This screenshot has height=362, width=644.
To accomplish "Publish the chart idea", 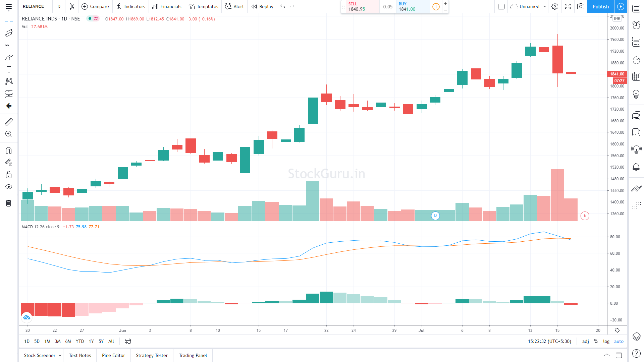I will tap(600, 6).
